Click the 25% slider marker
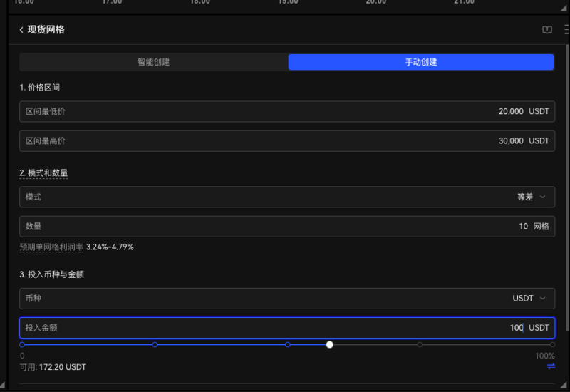This screenshot has width=570, height=392. [155, 344]
